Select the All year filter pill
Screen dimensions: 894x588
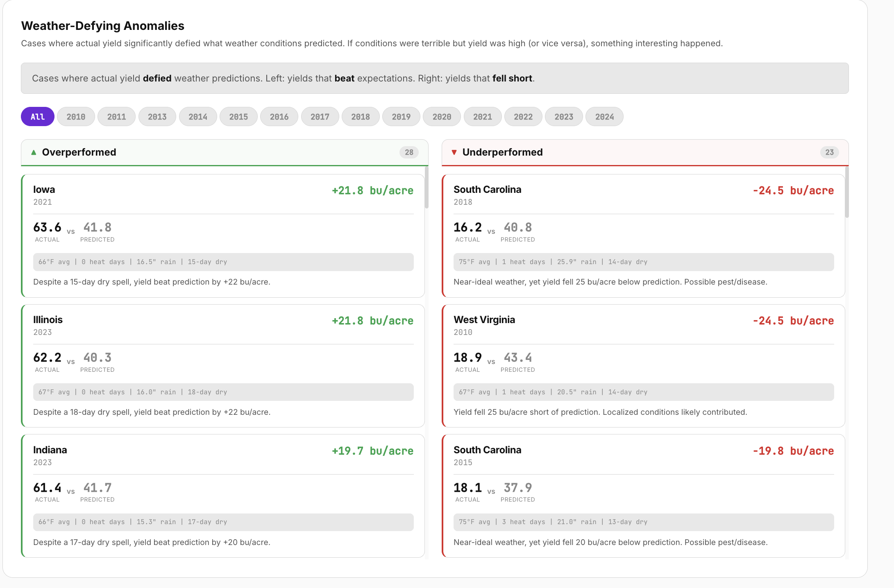tap(37, 117)
